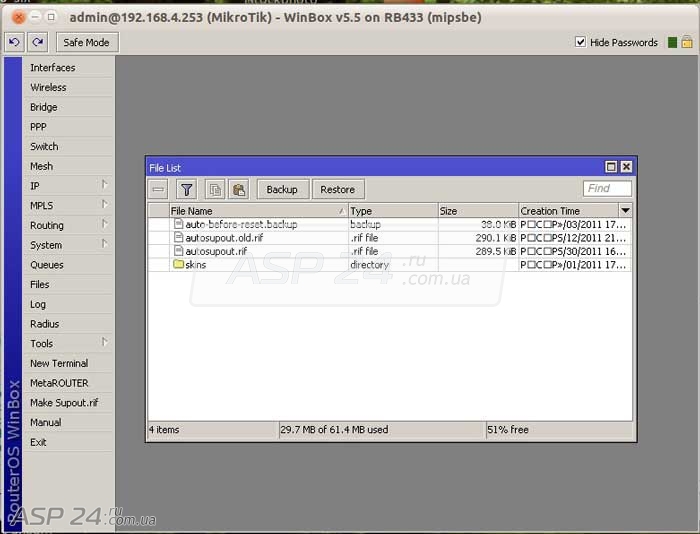Click the auto-before-reset.backup file icon
The image size is (700, 534).
[x=179, y=224]
